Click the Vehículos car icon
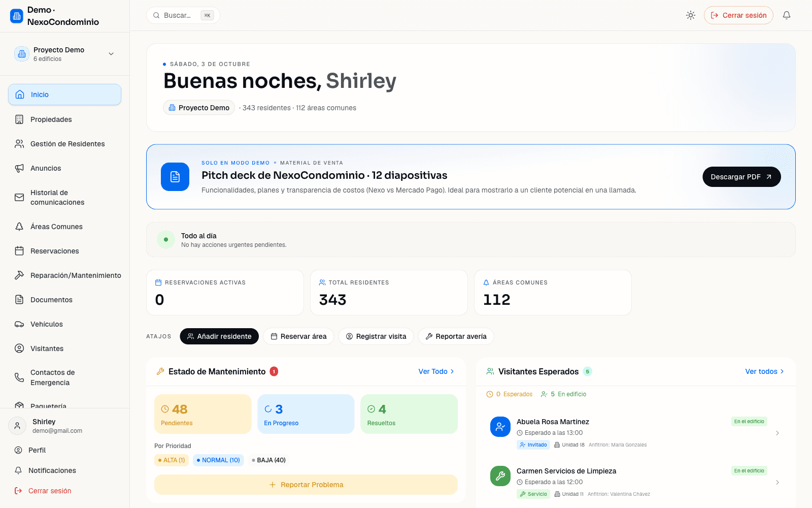 19,324
